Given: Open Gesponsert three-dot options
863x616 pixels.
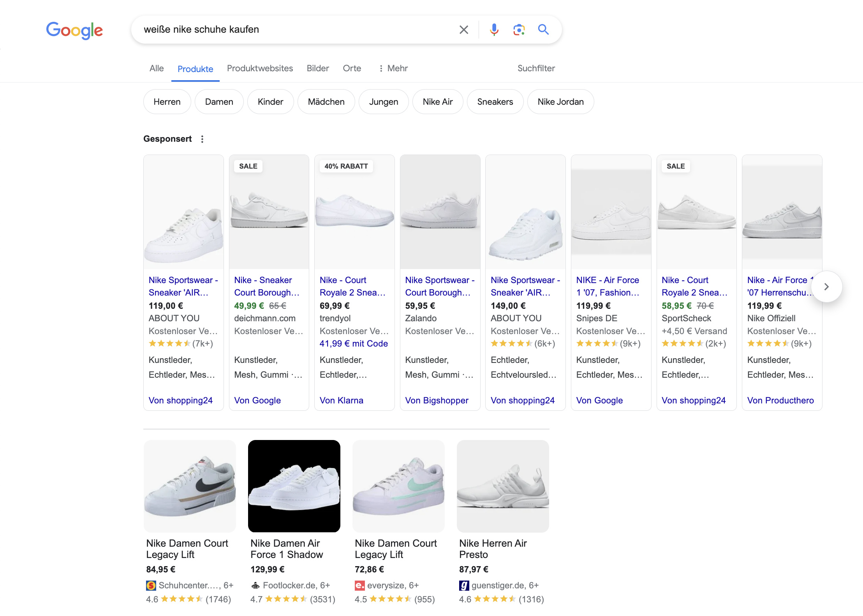Looking at the screenshot, I should pyautogui.click(x=202, y=139).
